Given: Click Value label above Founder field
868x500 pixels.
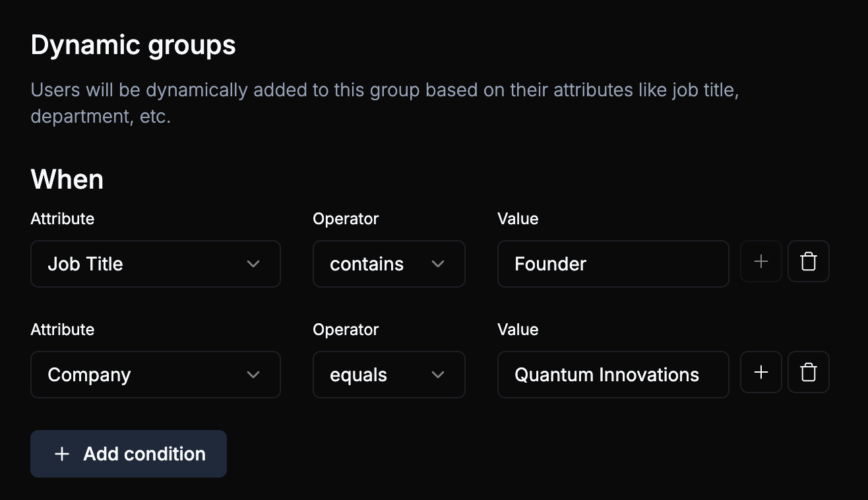Looking at the screenshot, I should tap(518, 219).
